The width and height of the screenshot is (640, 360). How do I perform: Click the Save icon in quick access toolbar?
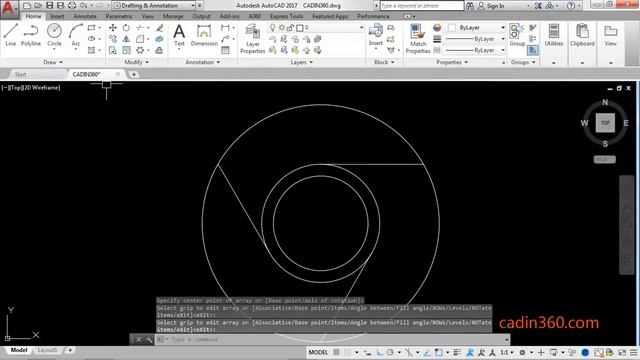pos(49,5)
